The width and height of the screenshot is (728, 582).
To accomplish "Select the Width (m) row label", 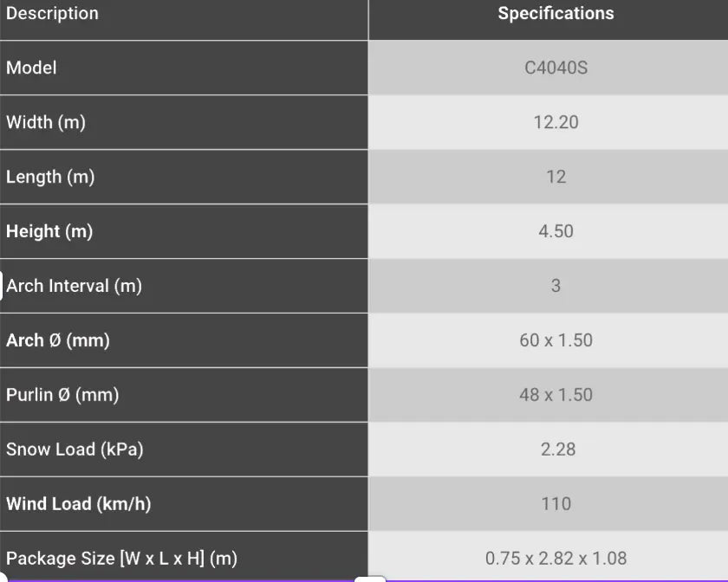I will click(45, 122).
